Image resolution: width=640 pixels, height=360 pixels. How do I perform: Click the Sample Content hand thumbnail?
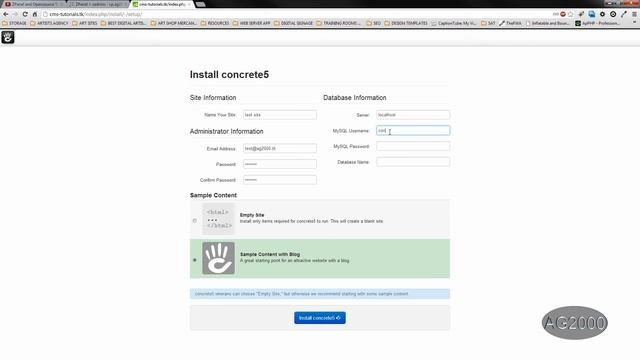click(x=219, y=258)
